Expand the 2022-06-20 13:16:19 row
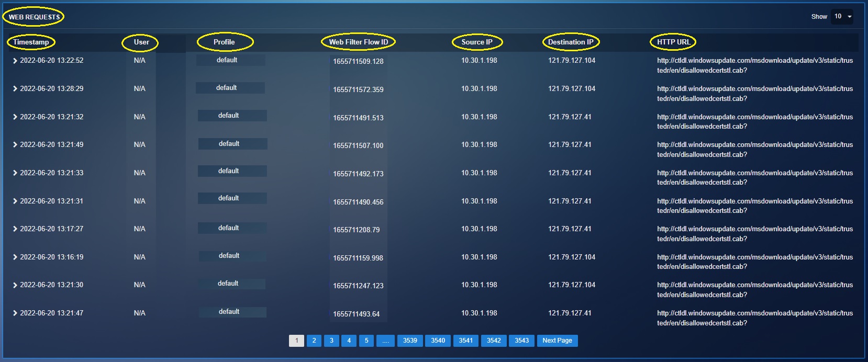 tap(15, 257)
